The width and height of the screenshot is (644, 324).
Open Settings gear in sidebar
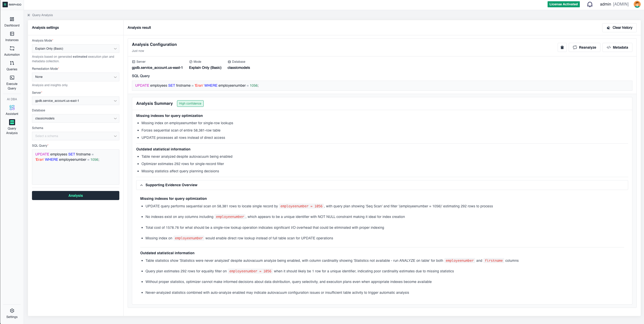point(12,311)
